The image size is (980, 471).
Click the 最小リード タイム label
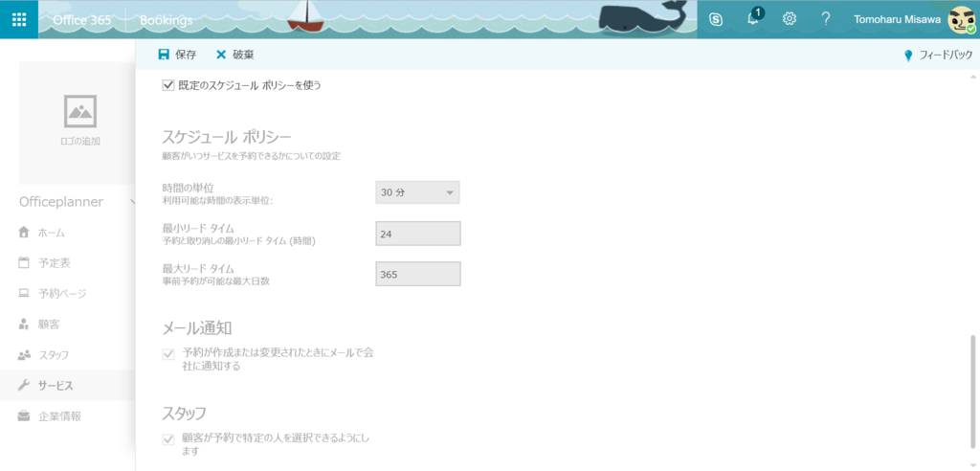click(x=198, y=228)
